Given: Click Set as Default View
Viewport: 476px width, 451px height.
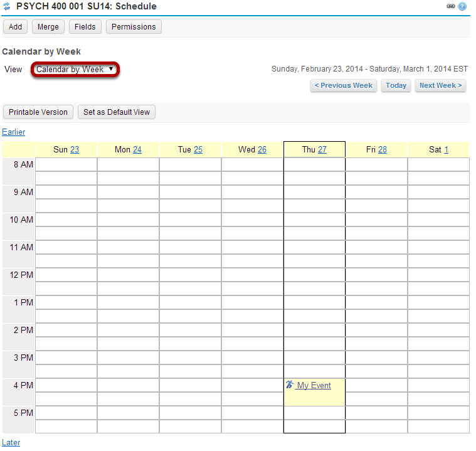Looking at the screenshot, I should tap(117, 112).
